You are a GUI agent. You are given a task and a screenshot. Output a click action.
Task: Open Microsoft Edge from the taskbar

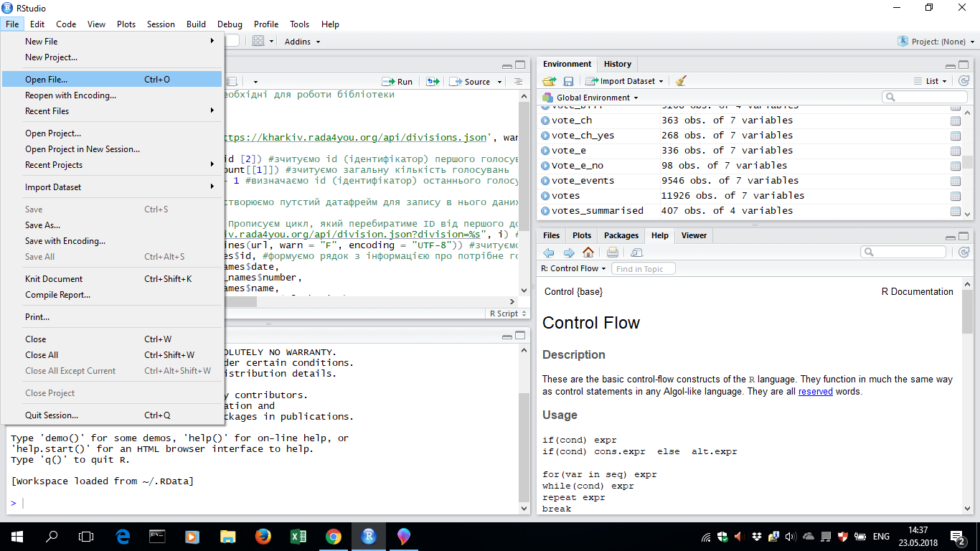123,537
